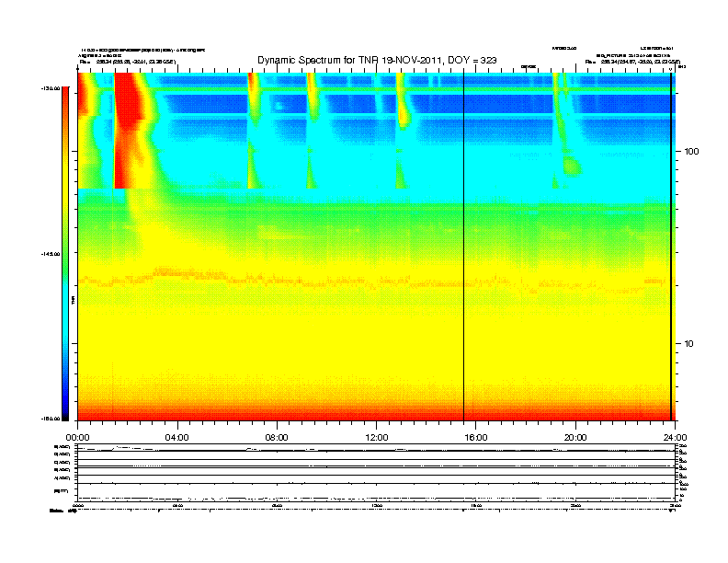Click the rainbow color scale bar
The height and width of the screenshot is (563, 728).
click(65, 254)
